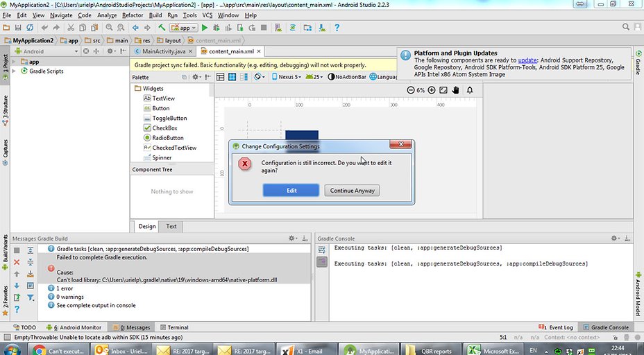Click the Messages filter funnel icon
This screenshot has height=355, width=644.
coord(31,297)
